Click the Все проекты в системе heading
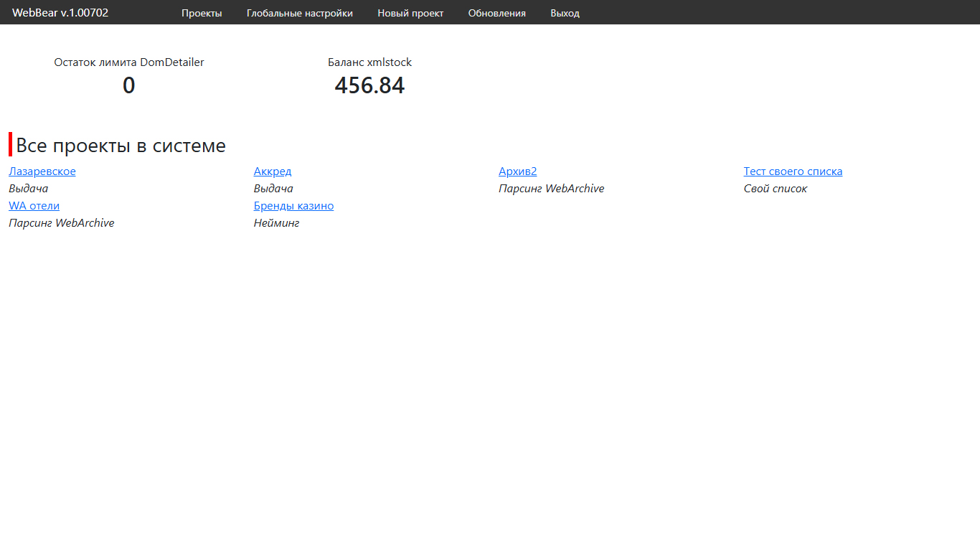The image size is (980, 551). click(x=121, y=146)
